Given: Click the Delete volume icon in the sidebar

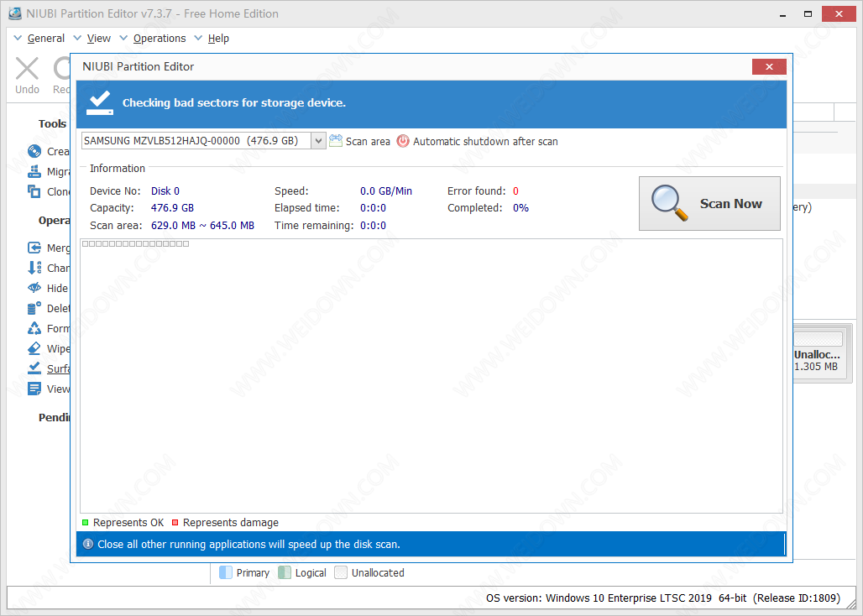Looking at the screenshot, I should (34, 308).
